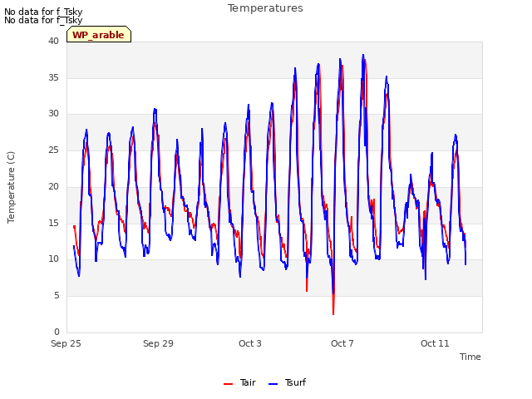Click the blue Tsurf legend color marker
Image resolution: width=532 pixels, height=399 pixels.
click(273, 384)
